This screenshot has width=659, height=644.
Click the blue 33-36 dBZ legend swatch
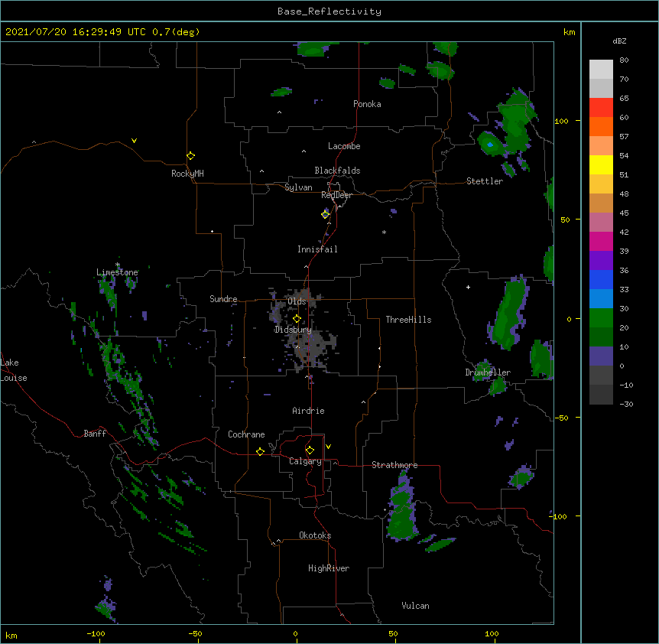point(601,279)
